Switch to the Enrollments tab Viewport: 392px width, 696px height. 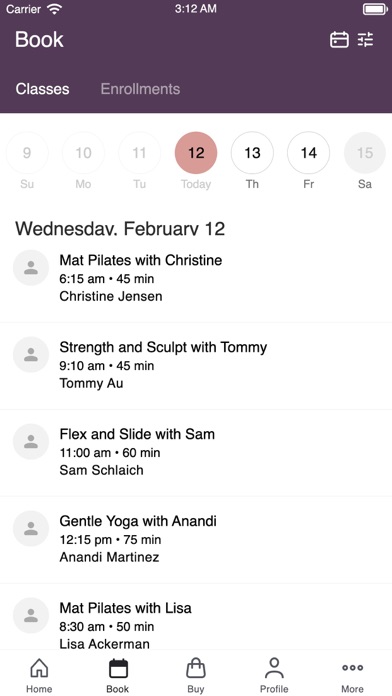pyautogui.click(x=140, y=89)
